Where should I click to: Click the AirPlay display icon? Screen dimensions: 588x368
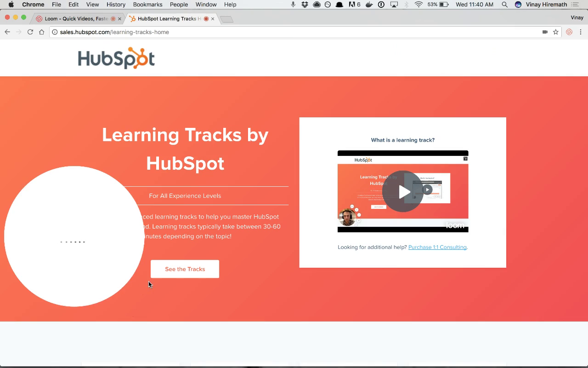[394, 5]
